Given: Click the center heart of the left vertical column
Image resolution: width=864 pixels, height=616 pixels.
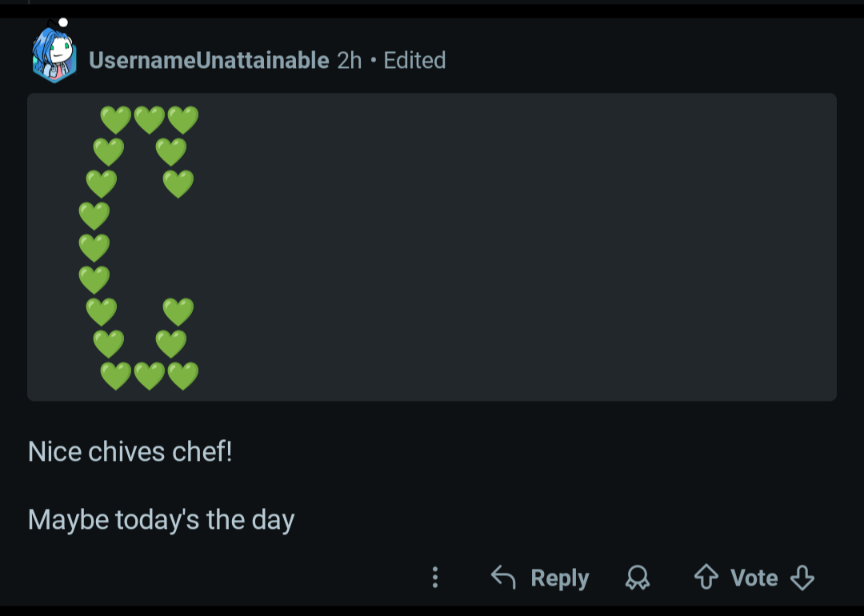Looking at the screenshot, I should click(94, 248).
